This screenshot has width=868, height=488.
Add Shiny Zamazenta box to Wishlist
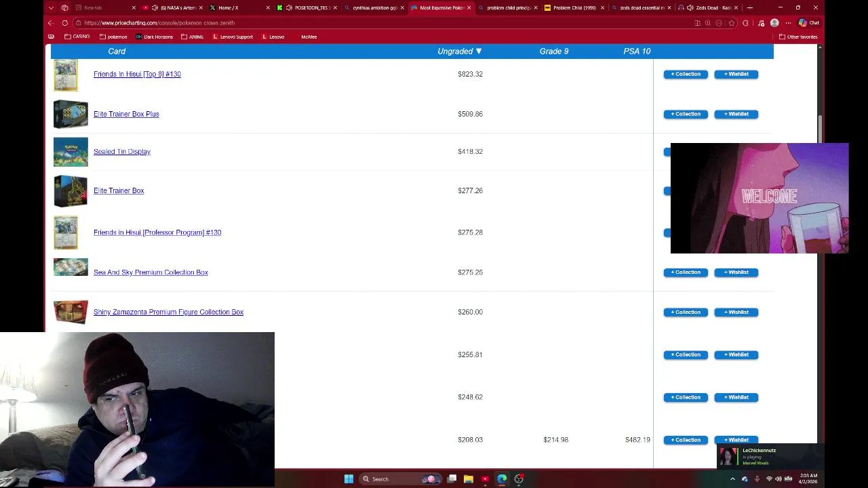(x=736, y=312)
